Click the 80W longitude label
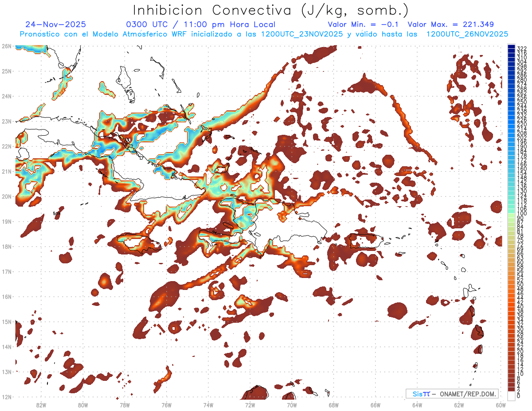Viewport: 532px width, 411px height. coord(83,405)
